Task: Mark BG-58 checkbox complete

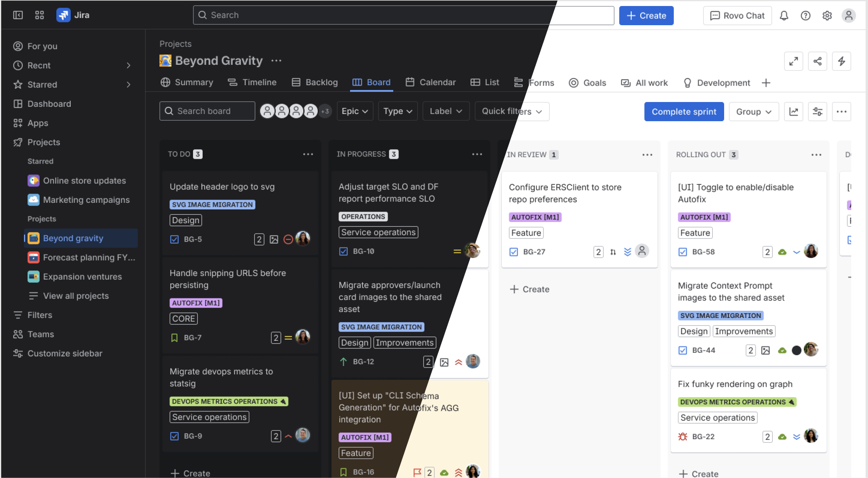Action: click(683, 252)
